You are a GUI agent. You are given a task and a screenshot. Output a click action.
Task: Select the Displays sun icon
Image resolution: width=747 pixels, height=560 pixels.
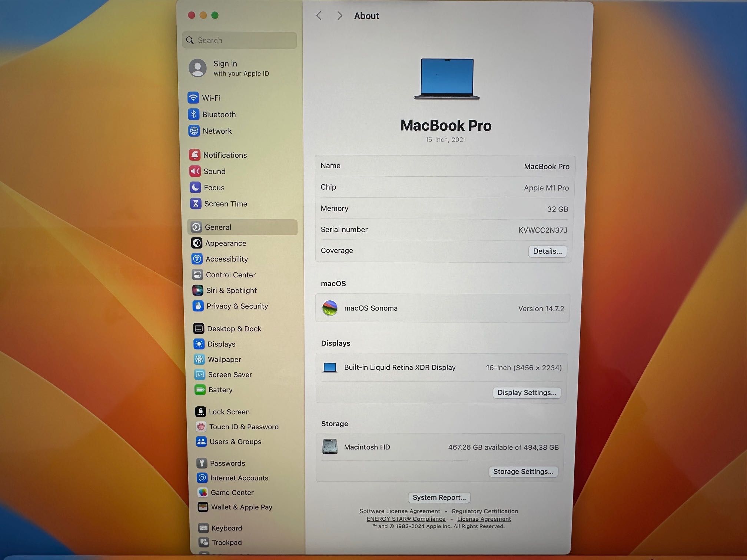tap(199, 344)
